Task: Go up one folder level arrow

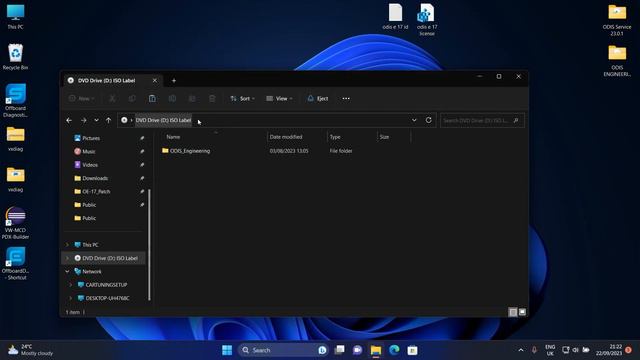Action: (109, 120)
